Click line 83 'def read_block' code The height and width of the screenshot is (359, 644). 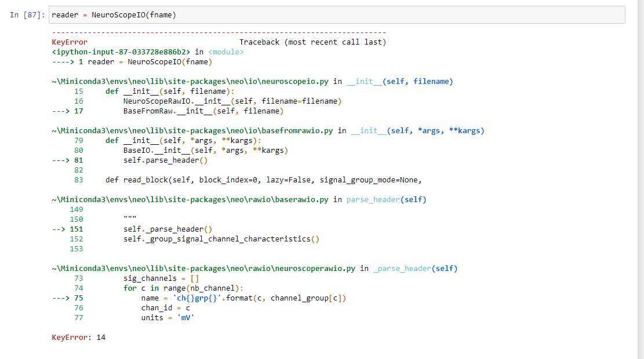[x=264, y=179]
